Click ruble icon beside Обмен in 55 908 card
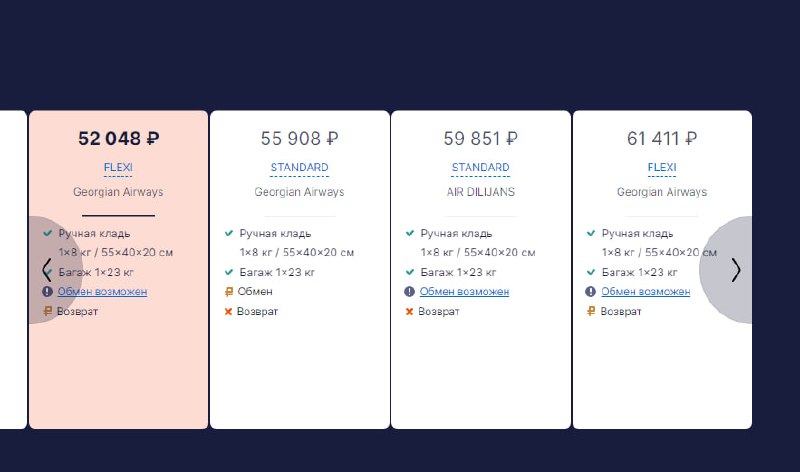This screenshot has width=800, height=472. pyautogui.click(x=229, y=291)
